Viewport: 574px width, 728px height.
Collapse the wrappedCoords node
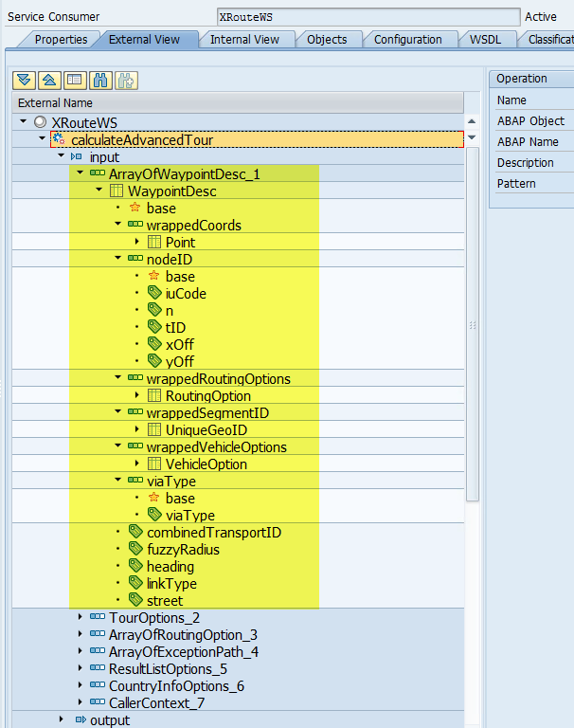118,225
